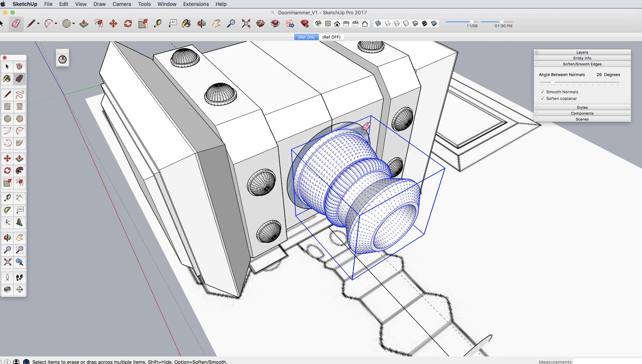The height and width of the screenshot is (364, 642).
Task: Select the Scale tool in side palette
Action: point(7,183)
